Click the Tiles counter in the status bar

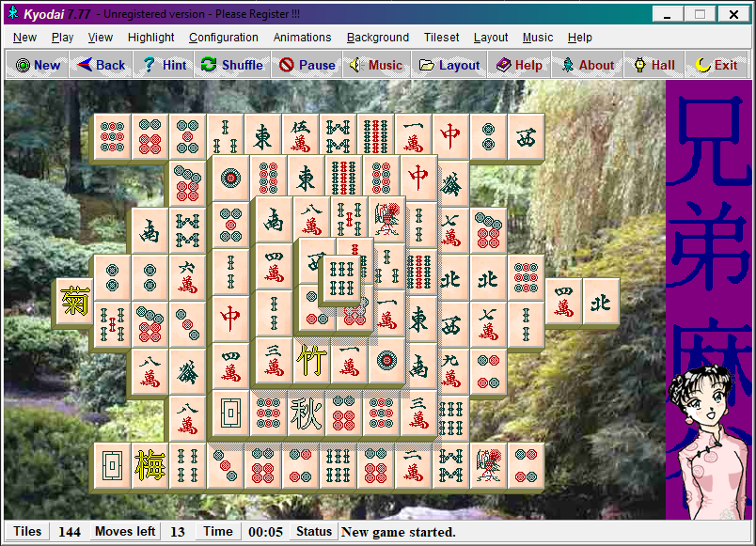pyautogui.click(x=26, y=531)
